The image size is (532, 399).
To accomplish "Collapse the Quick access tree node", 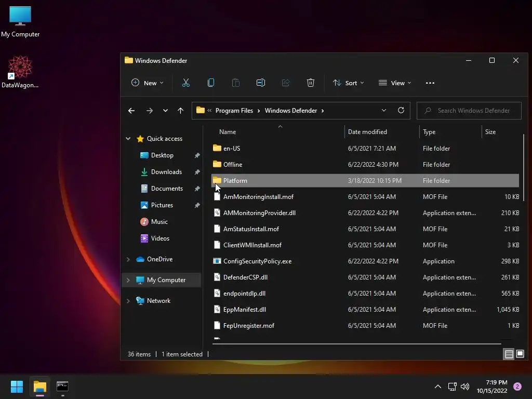I will click(x=128, y=138).
